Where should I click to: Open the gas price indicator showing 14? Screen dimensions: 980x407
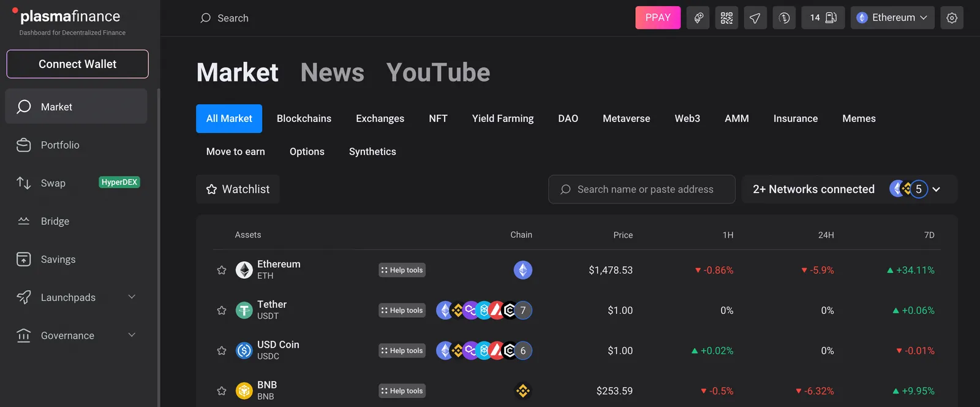point(823,18)
